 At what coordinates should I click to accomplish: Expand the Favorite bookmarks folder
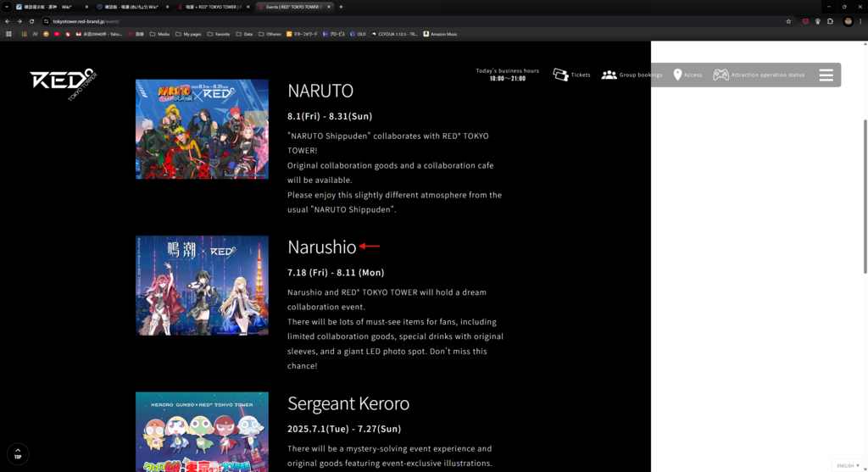coord(219,34)
